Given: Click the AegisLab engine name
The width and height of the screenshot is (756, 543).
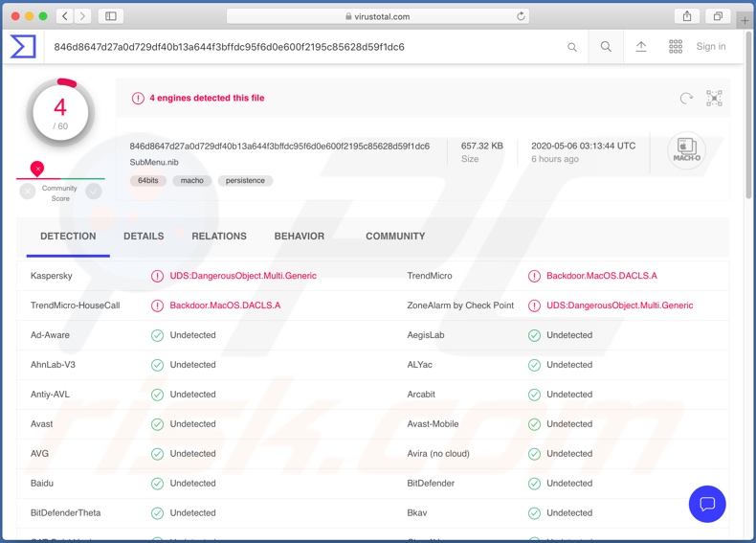Looking at the screenshot, I should point(426,335).
